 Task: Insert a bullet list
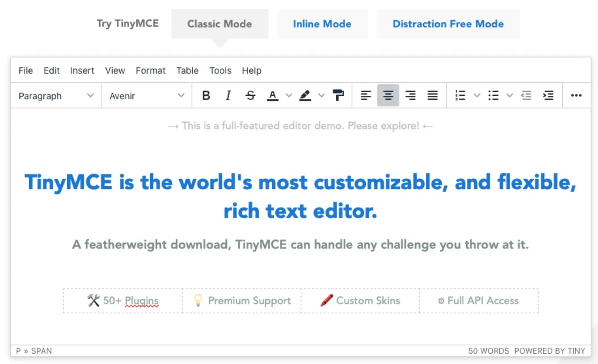(494, 95)
